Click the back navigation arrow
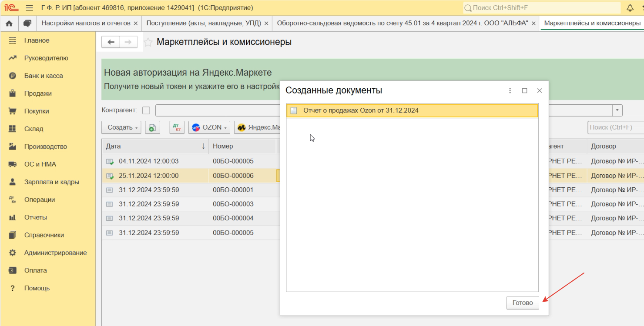This screenshot has width=644, height=326. (x=111, y=42)
